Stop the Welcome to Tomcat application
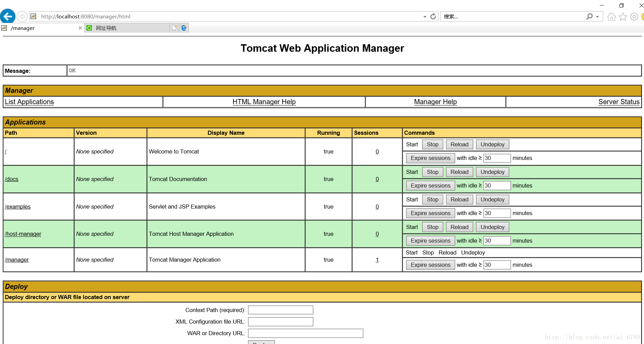Viewport: 644px width, 344px height. point(432,144)
